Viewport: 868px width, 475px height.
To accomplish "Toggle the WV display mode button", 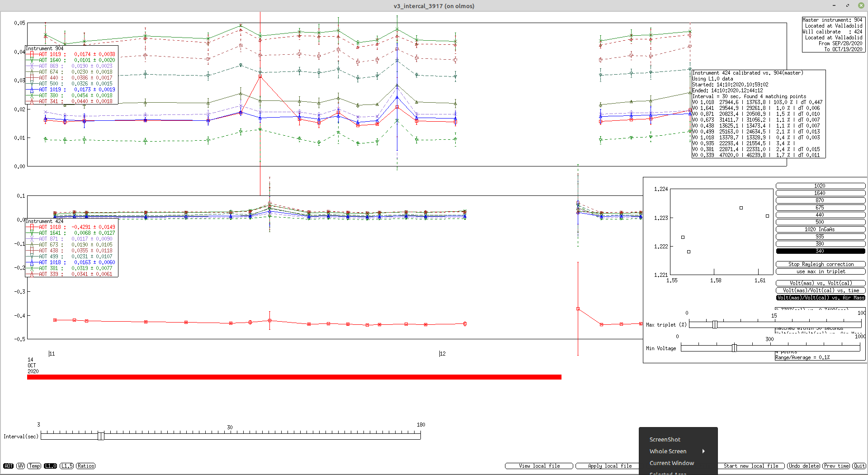I will tap(21, 466).
